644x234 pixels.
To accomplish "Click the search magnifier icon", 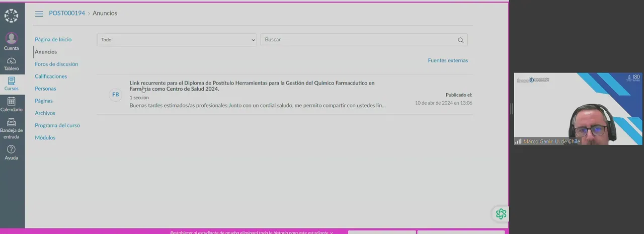I will tap(460, 40).
